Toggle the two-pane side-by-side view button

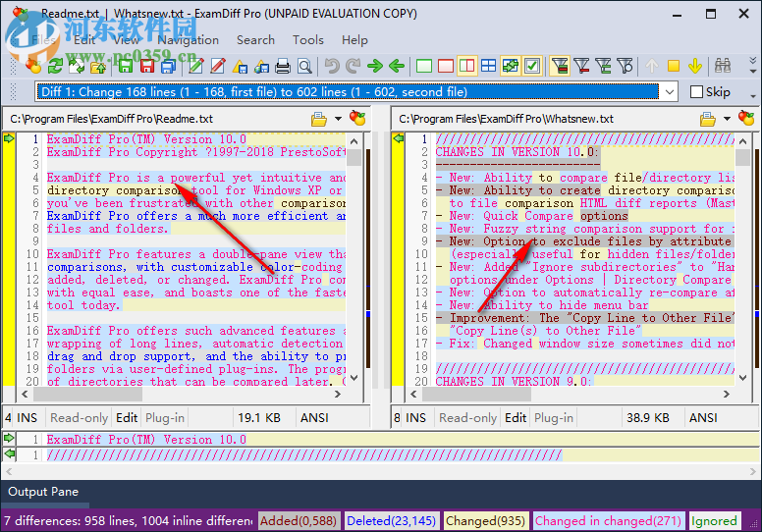coord(467,66)
